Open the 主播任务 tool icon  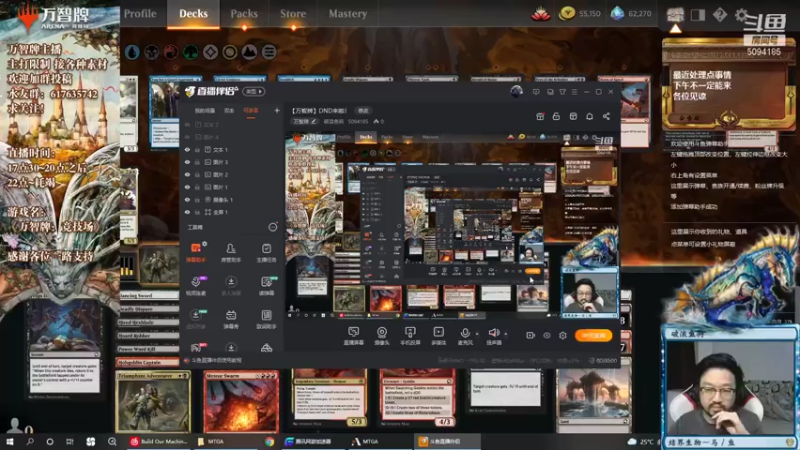[x=266, y=252]
